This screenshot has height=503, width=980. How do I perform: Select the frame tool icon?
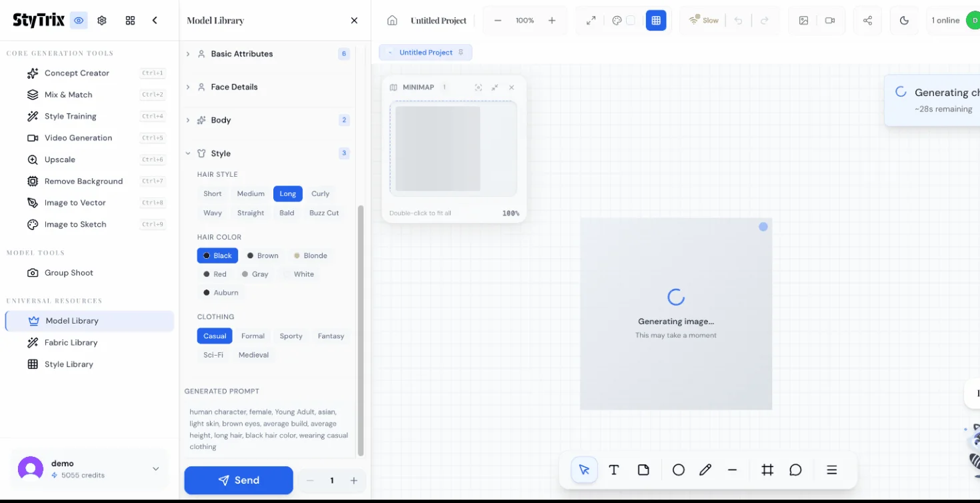click(767, 470)
